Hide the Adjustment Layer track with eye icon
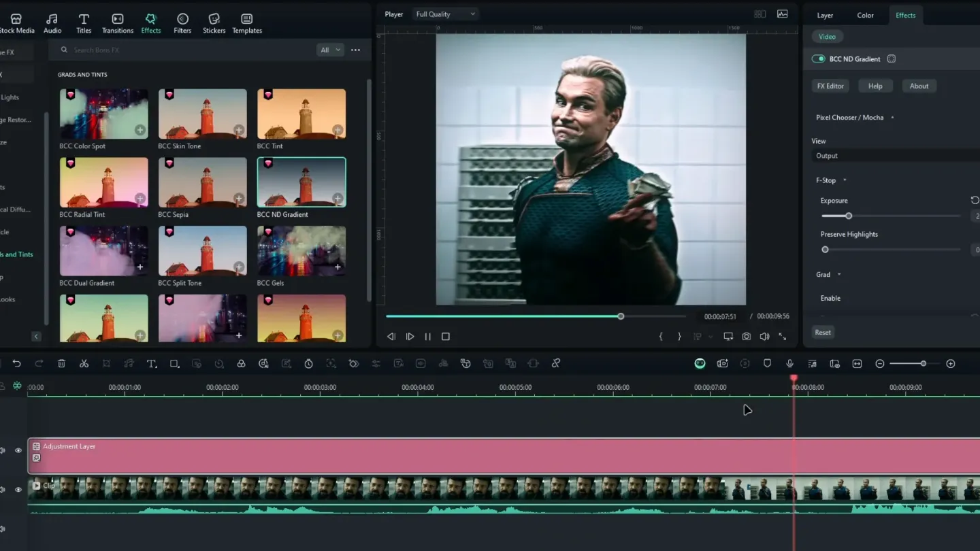 click(18, 450)
